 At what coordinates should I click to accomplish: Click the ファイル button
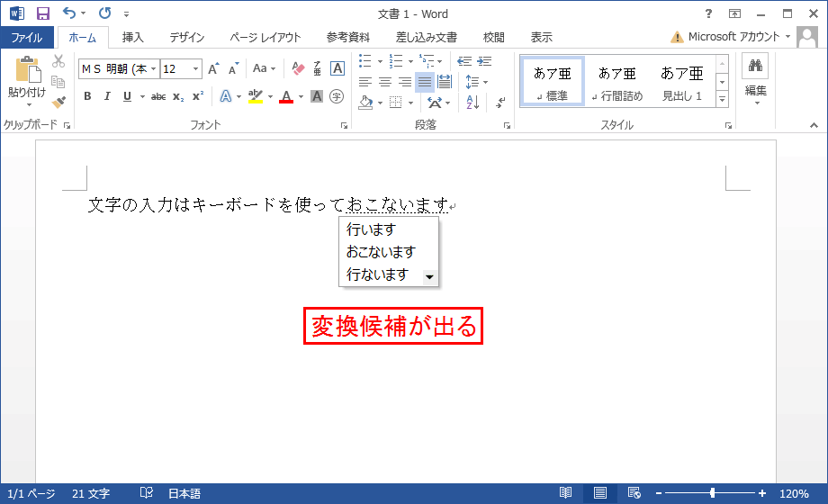pyautogui.click(x=27, y=38)
